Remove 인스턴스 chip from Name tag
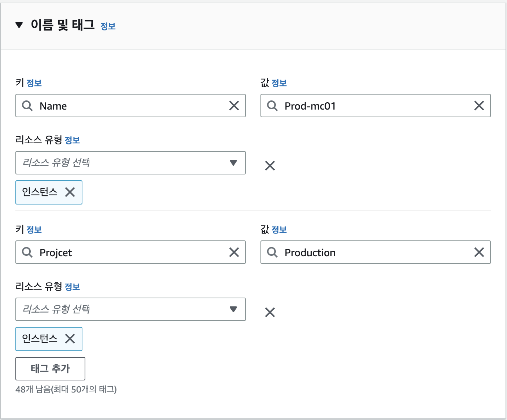This screenshot has width=507, height=420. coord(70,192)
